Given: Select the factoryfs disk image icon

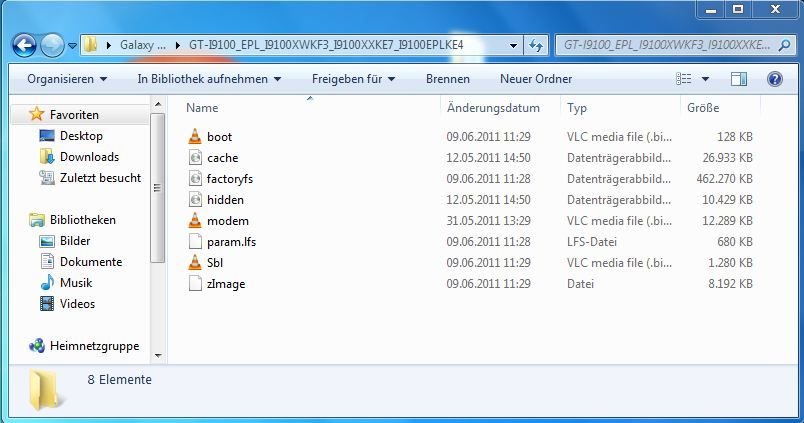Looking at the screenshot, I should tap(195, 178).
